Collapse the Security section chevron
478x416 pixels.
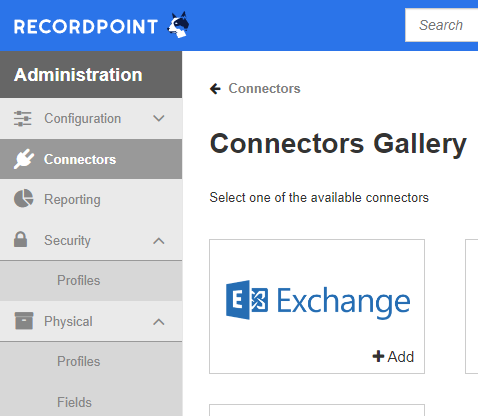[x=159, y=241]
